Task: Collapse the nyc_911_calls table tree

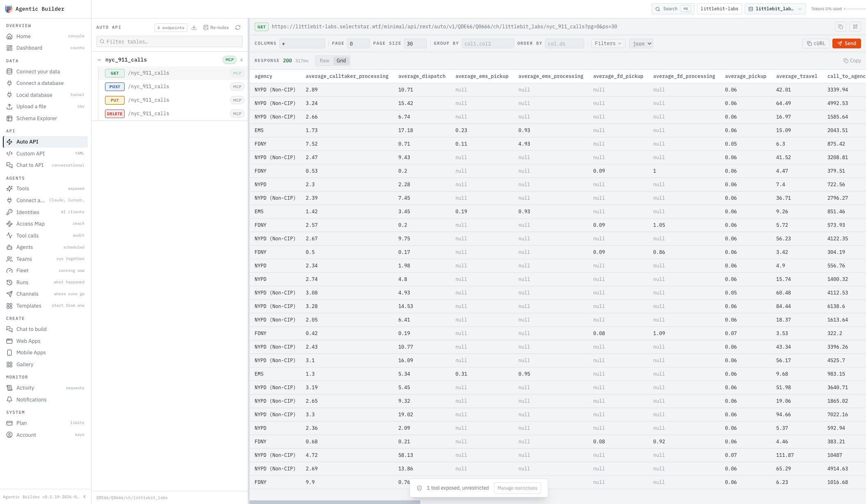Action: pos(99,60)
